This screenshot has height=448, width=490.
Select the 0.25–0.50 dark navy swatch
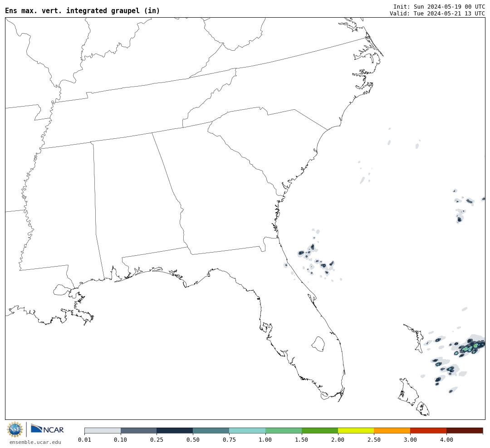175,430
